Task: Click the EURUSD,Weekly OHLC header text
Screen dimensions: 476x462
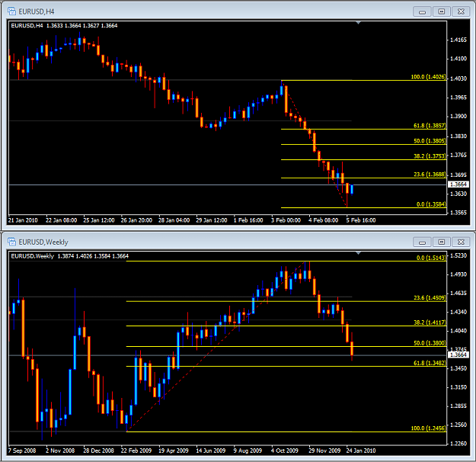Action: pyautogui.click(x=70, y=256)
